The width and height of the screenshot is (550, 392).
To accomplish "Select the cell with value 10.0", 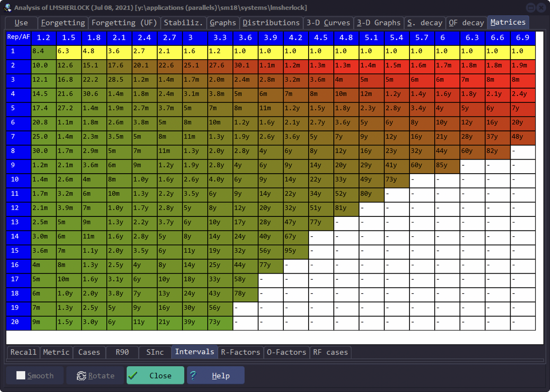I will click(44, 66).
